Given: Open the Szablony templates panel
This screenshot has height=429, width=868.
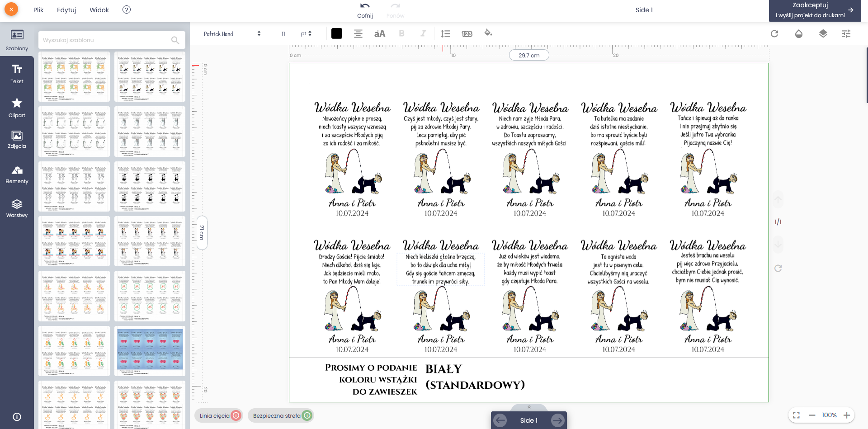Looking at the screenshot, I should (x=17, y=40).
